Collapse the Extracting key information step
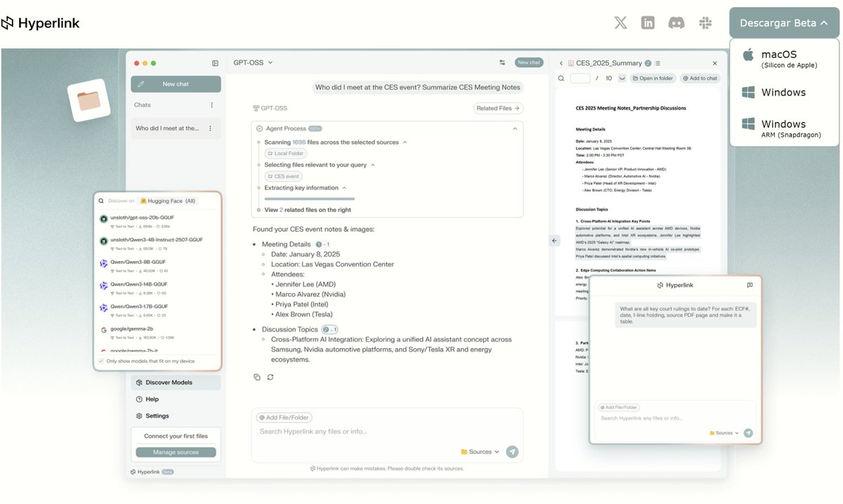The height and width of the screenshot is (504, 843). click(346, 188)
